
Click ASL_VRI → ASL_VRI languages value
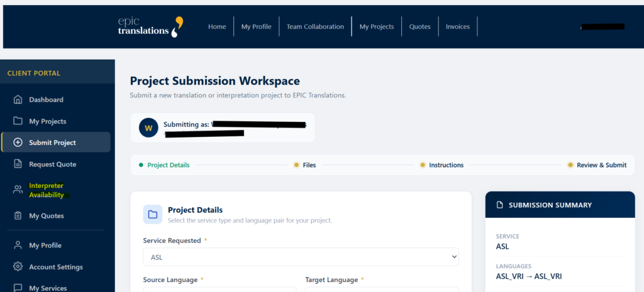pyautogui.click(x=529, y=276)
